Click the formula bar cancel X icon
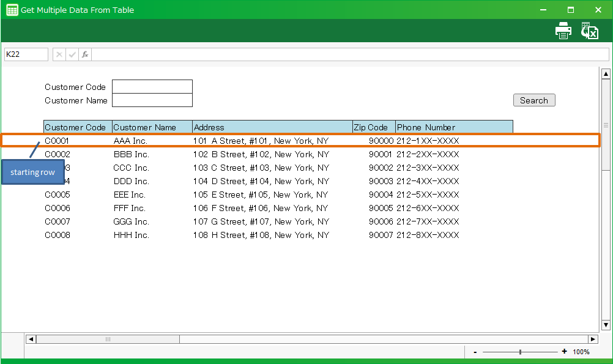Image resolution: width=613 pixels, height=364 pixels. click(59, 54)
